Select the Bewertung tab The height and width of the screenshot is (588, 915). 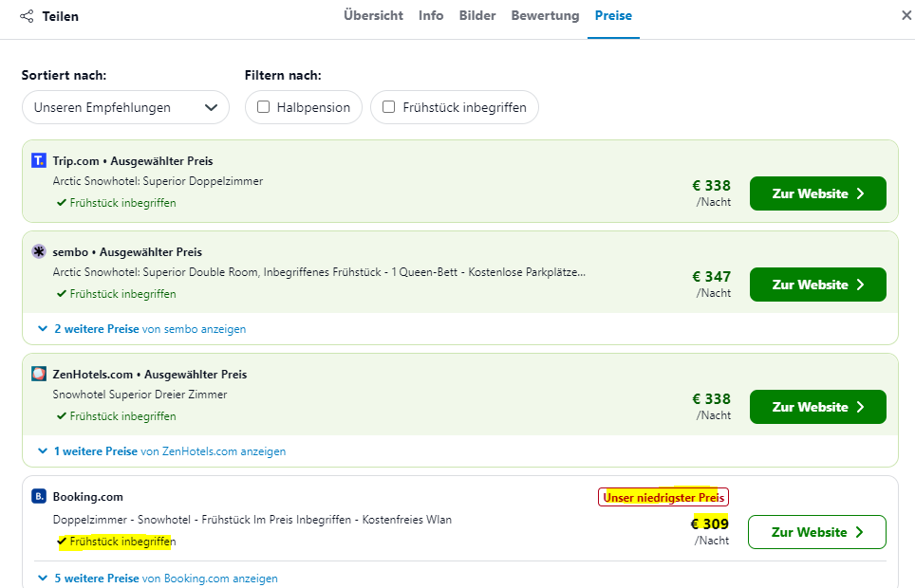[x=545, y=16]
